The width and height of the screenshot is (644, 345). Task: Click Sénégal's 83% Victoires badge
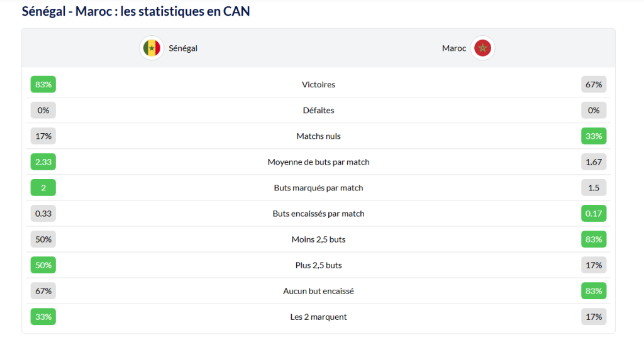pos(43,84)
